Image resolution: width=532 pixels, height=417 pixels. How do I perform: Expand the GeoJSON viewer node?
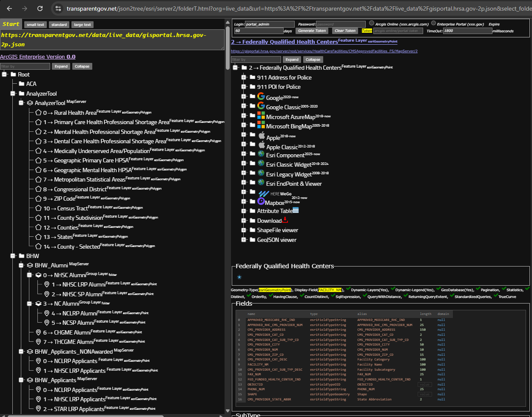(244, 240)
